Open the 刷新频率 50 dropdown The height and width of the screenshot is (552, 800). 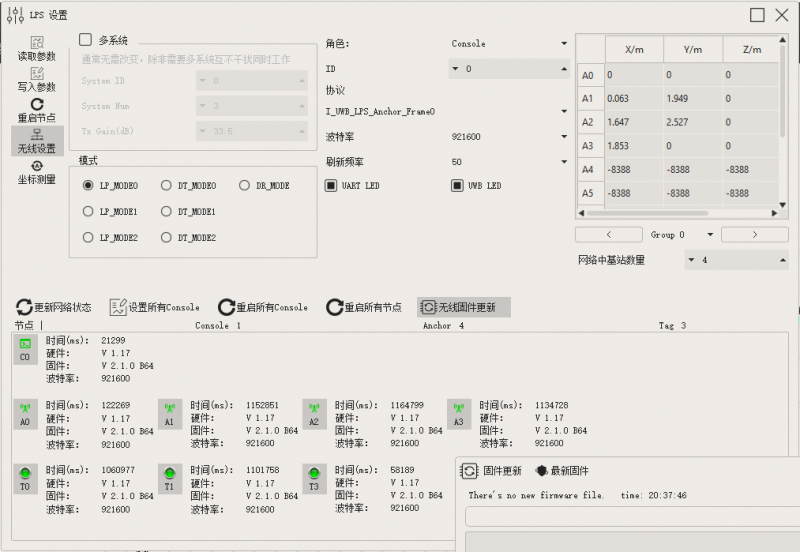509,162
